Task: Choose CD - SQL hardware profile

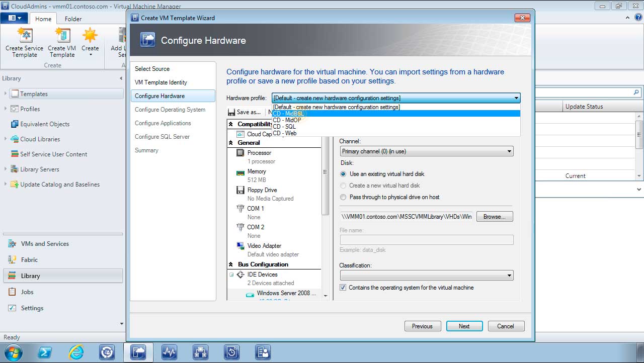Action: coord(396,127)
